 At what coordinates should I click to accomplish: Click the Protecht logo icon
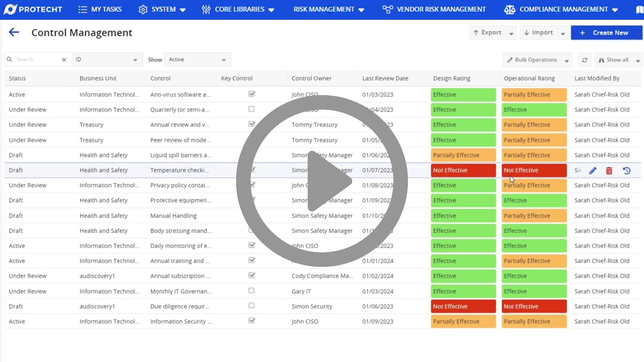tap(10, 9)
